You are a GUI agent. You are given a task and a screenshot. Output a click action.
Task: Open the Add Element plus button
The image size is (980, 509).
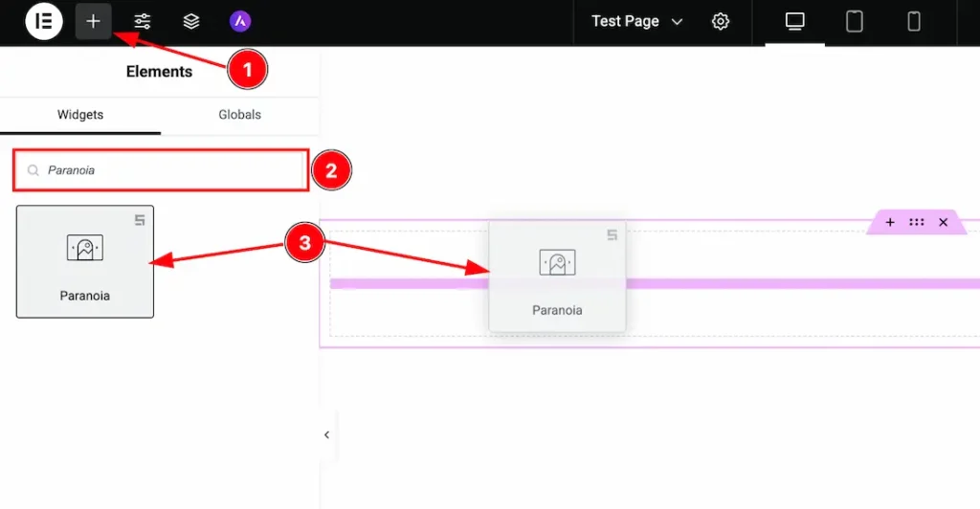(93, 21)
